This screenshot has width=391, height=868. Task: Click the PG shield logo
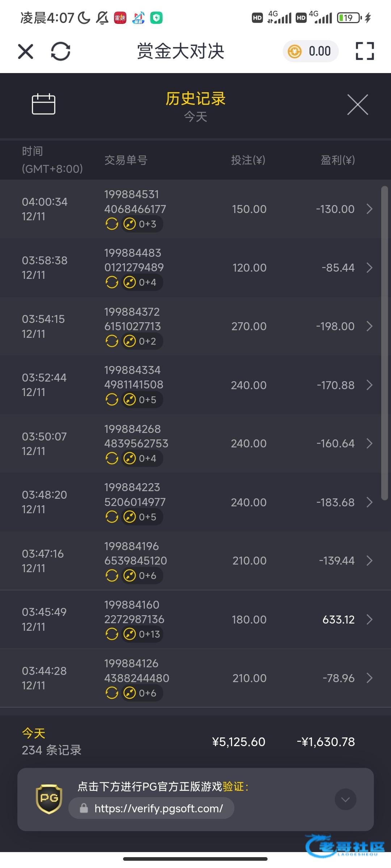[49, 799]
